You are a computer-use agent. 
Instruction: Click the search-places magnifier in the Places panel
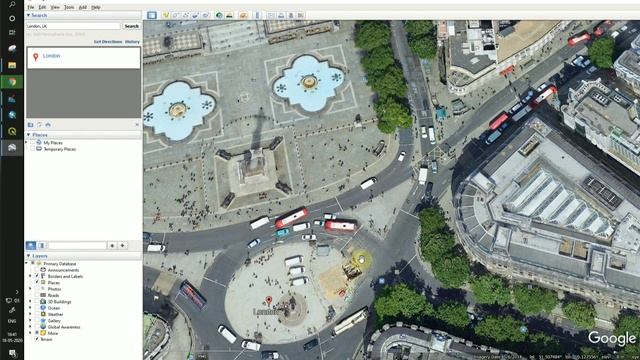pos(31,245)
